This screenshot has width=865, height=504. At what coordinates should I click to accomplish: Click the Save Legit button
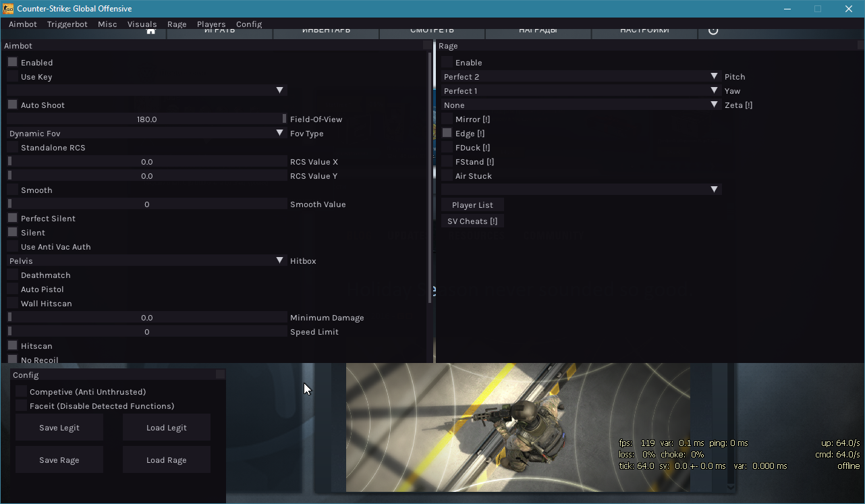(x=59, y=427)
